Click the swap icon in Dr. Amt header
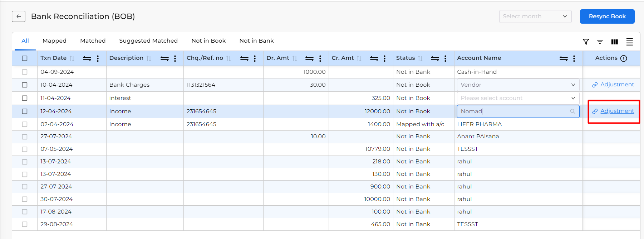 [x=309, y=58]
